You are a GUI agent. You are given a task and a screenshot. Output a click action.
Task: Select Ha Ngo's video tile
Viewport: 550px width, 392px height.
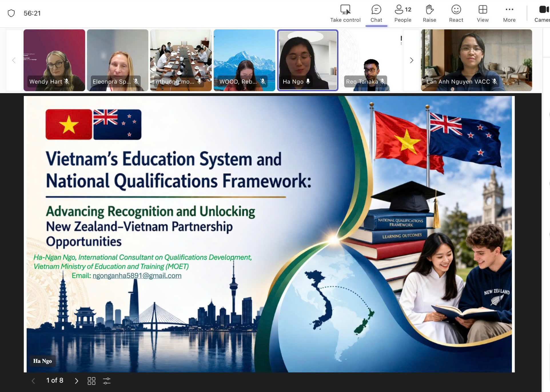(x=308, y=60)
